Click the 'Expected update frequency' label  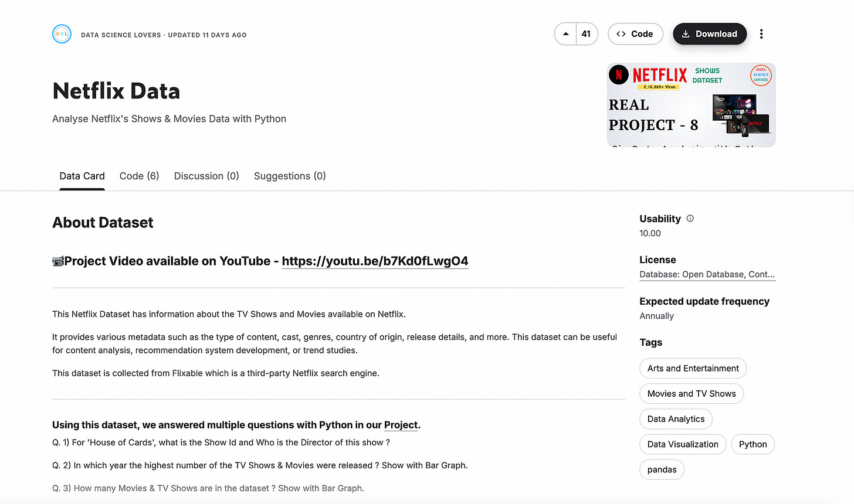click(704, 301)
